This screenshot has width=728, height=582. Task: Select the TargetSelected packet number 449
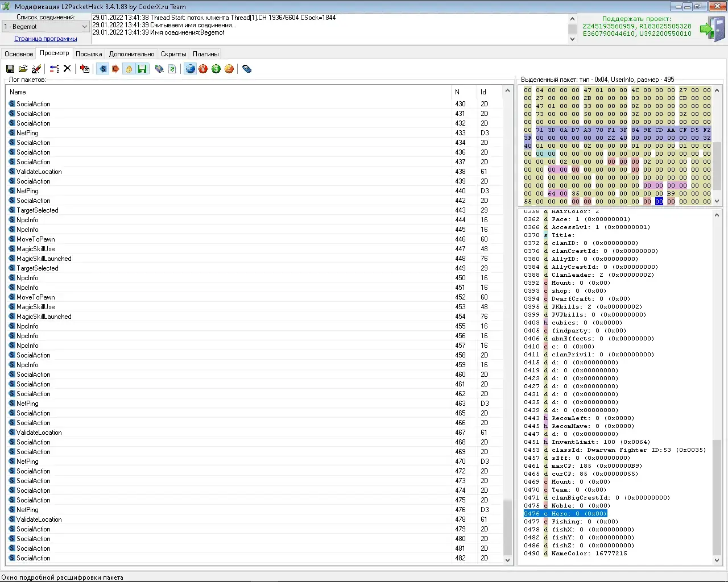255,268
